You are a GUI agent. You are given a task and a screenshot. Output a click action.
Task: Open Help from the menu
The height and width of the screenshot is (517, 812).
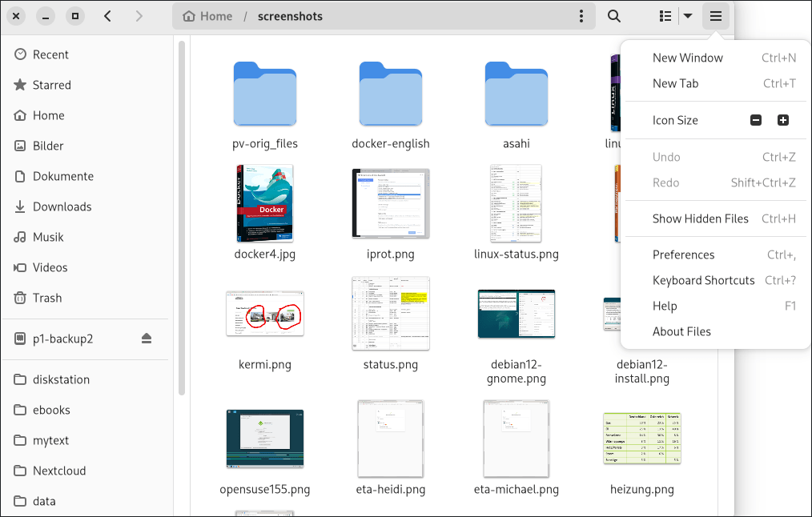coord(716,306)
